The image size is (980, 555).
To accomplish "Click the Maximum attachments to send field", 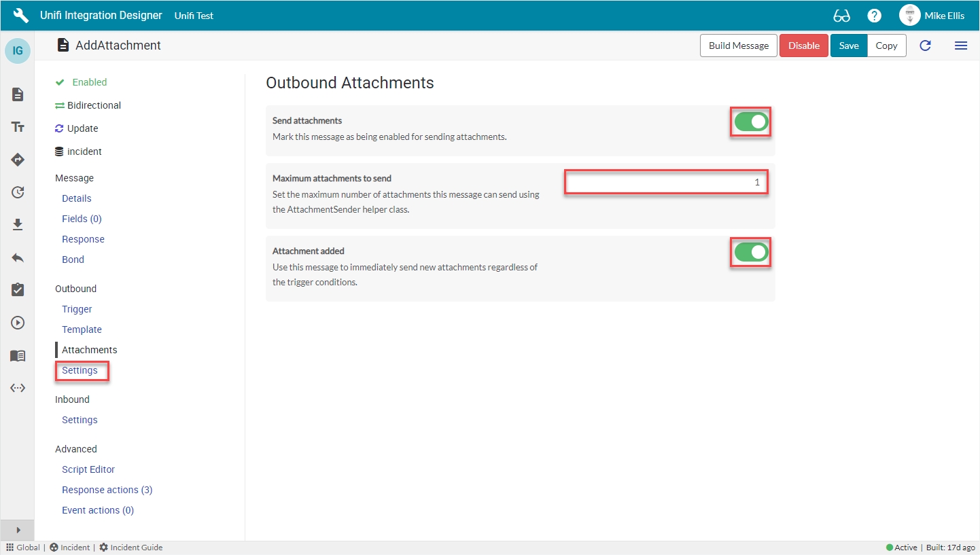I will point(666,182).
